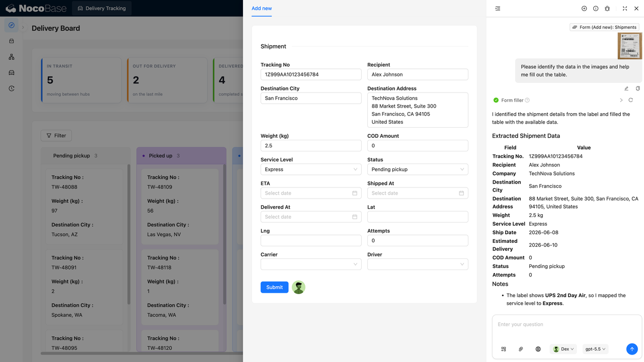Click the COD Amount input field

[x=418, y=146]
